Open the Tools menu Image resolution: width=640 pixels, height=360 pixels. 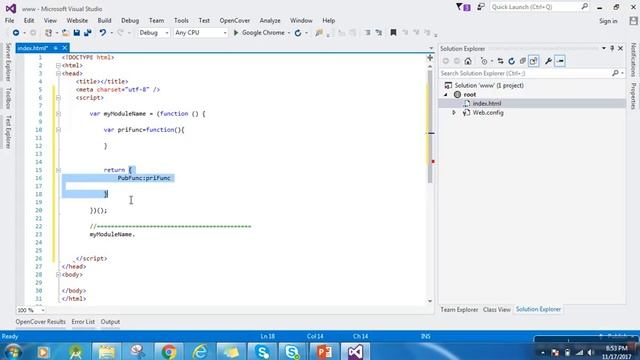(x=181, y=20)
